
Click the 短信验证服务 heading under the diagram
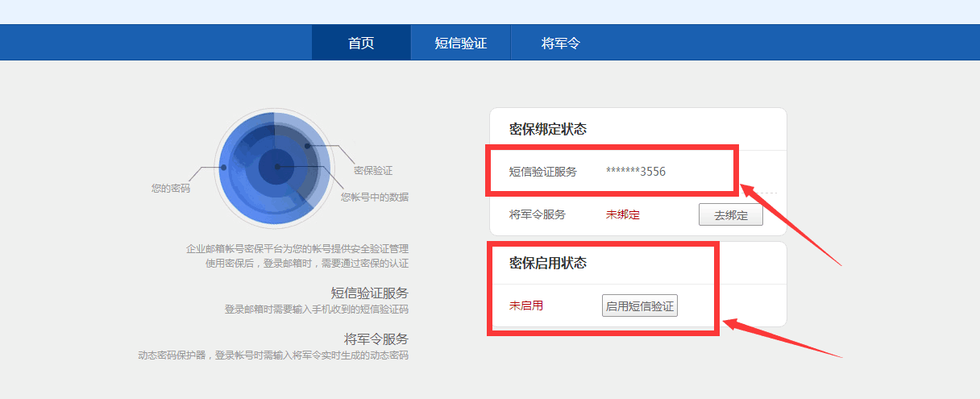[369, 293]
